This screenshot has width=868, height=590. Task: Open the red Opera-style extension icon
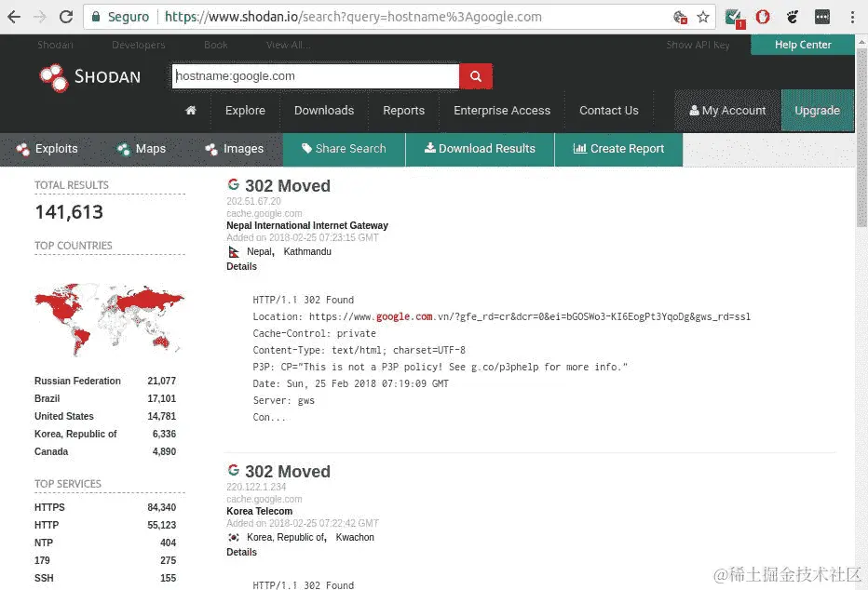click(x=763, y=17)
